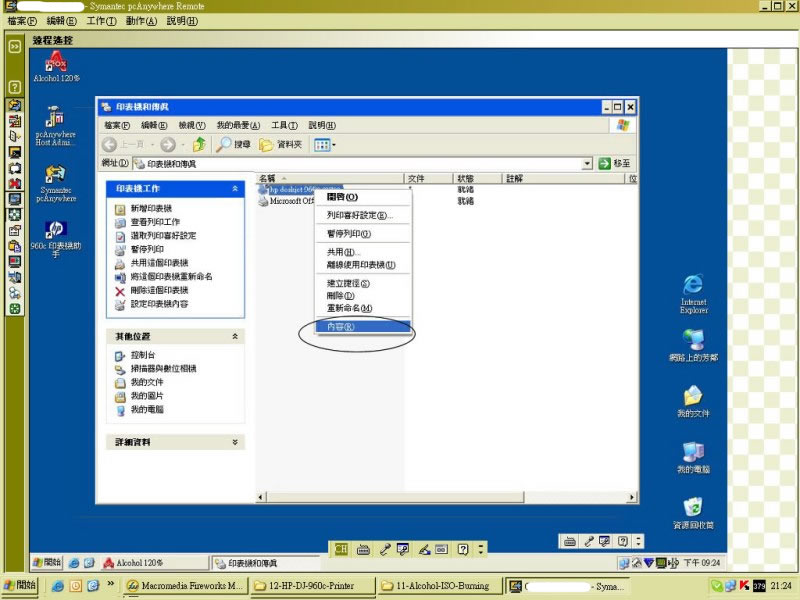Screen dimensions: 800x600
Task: Open 掃描器與數位相機 link
Action: click(163, 368)
